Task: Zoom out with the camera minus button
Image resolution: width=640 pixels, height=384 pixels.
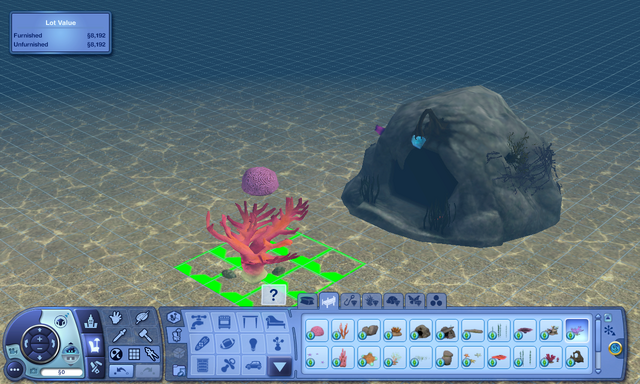Action: 40,348
